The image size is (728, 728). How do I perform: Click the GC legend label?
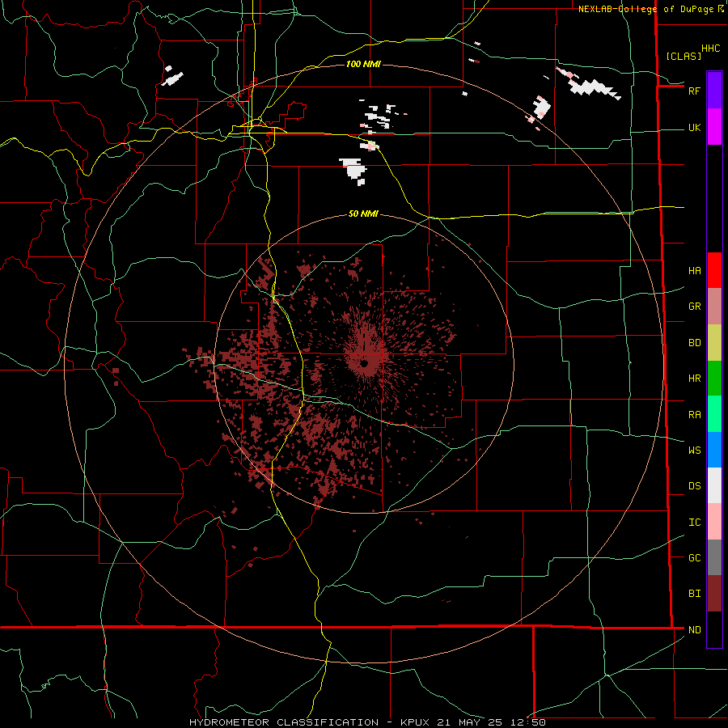click(694, 558)
